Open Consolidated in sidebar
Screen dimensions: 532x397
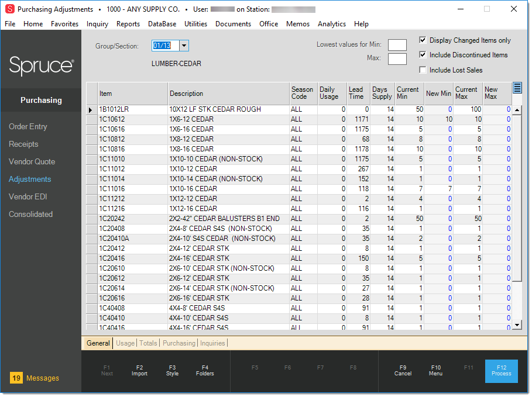pos(30,214)
